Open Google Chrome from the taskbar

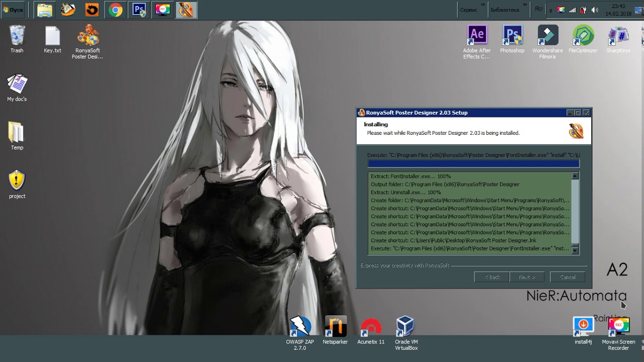click(x=116, y=10)
